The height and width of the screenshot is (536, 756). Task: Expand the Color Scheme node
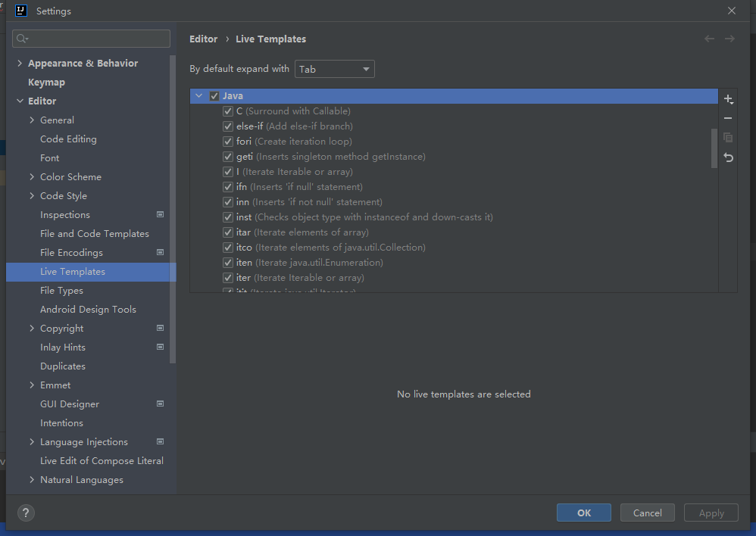(32, 177)
